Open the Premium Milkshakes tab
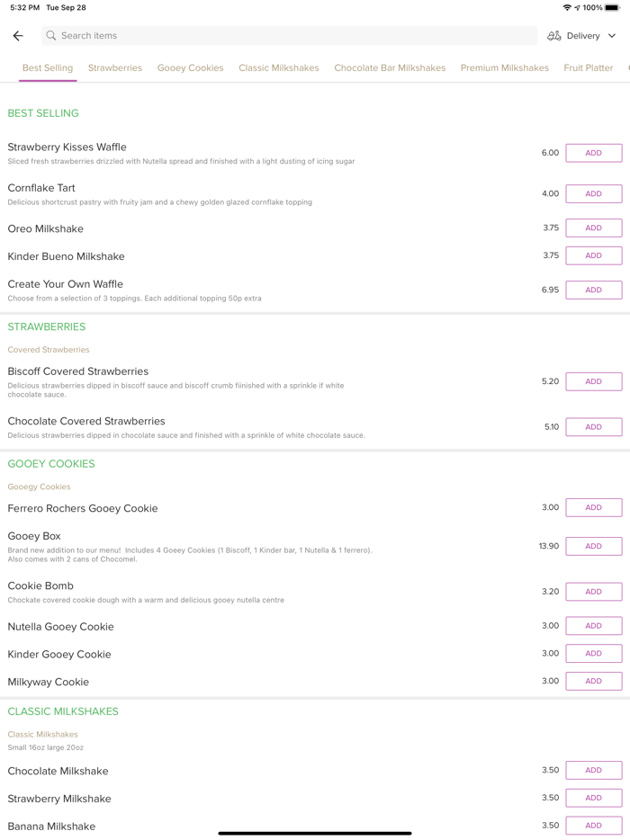This screenshot has width=630, height=840. [504, 68]
